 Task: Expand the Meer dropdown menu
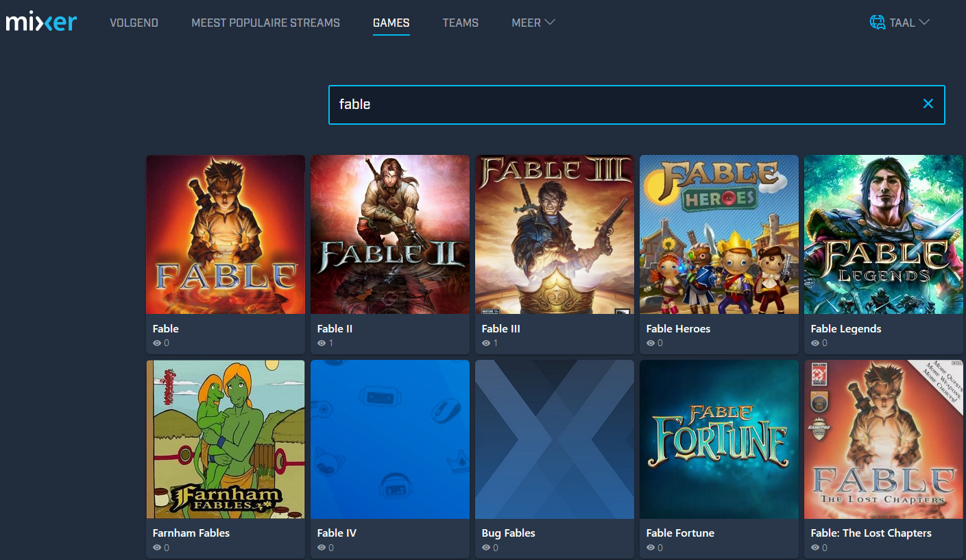[x=533, y=23]
